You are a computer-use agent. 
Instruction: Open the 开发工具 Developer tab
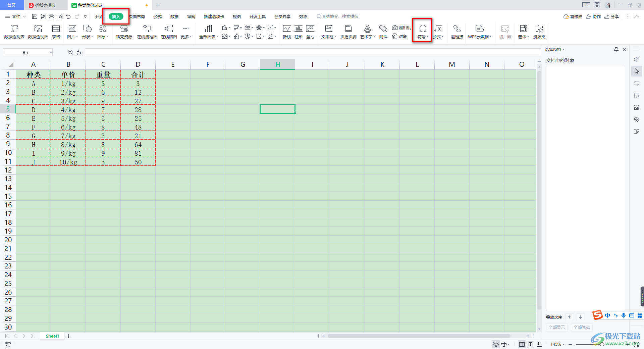click(x=258, y=16)
